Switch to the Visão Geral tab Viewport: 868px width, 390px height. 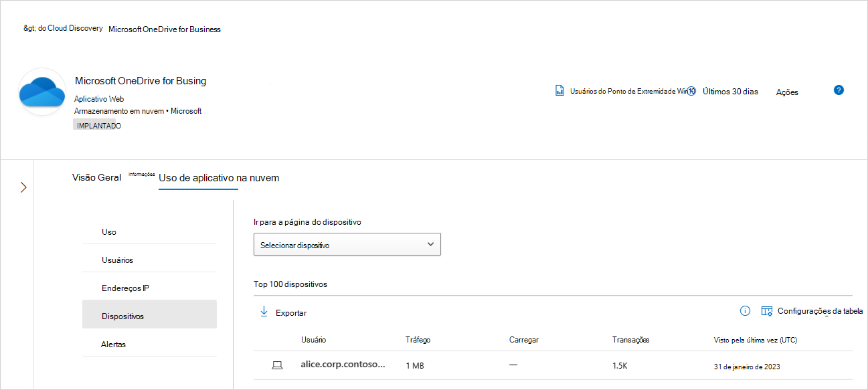click(x=96, y=178)
